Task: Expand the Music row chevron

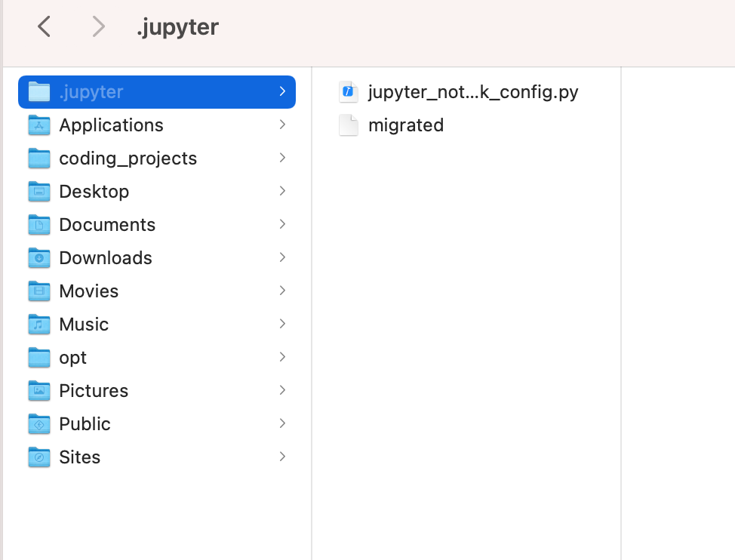Action: 282,324
